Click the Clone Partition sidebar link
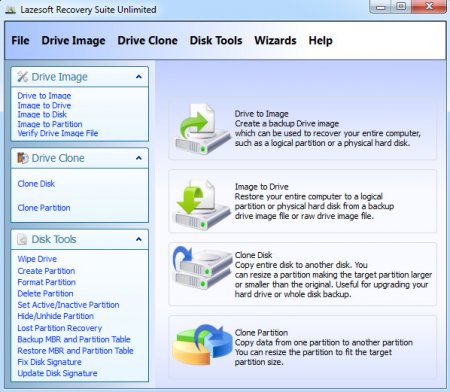Screen dimensions: 450x392 tap(44, 208)
